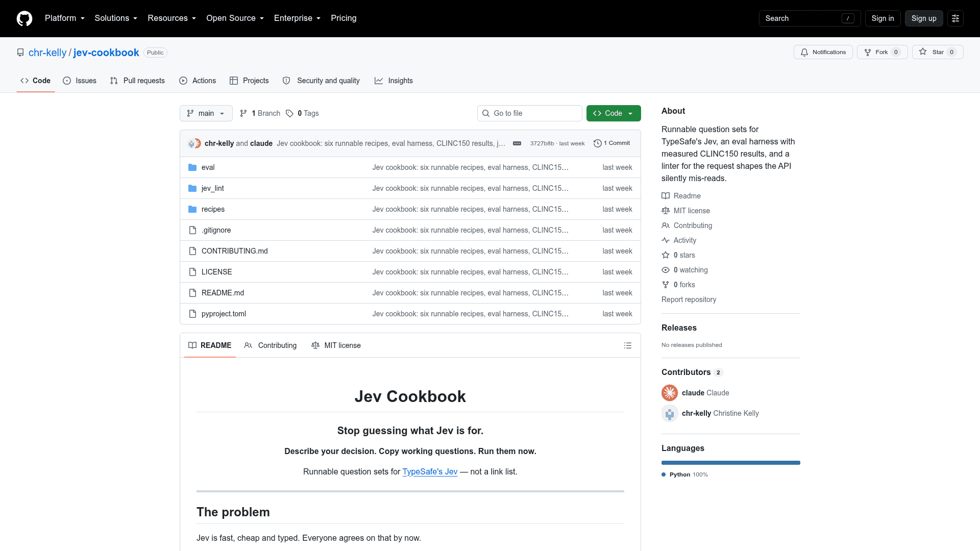Click the pyproject.toml file icon
The height and width of the screenshot is (551, 980).
point(192,314)
